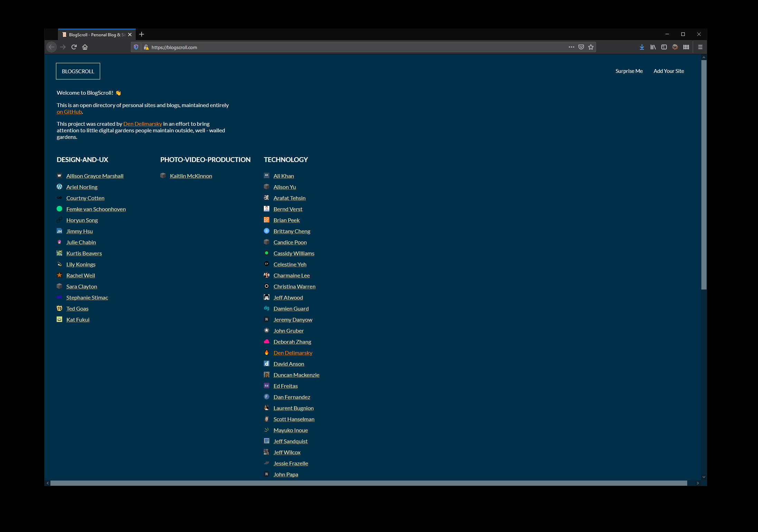The width and height of the screenshot is (758, 532).
Task: Open Jessie Frazelle link
Action: pyautogui.click(x=291, y=464)
